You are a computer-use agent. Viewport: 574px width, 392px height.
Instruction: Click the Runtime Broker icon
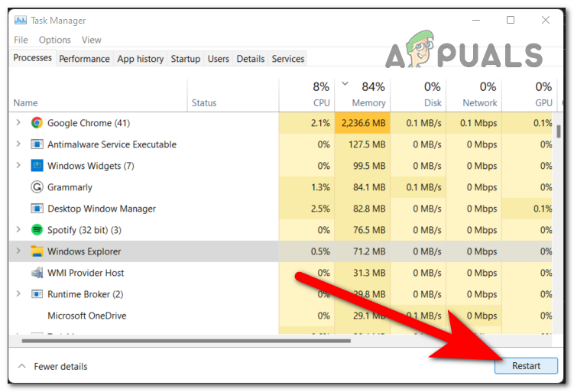(37, 294)
